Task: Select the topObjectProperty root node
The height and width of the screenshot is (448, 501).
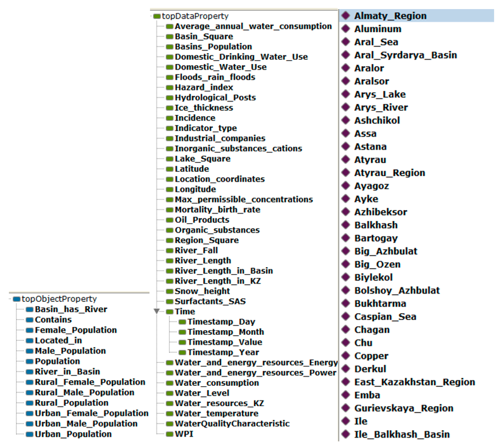Action: (x=59, y=299)
